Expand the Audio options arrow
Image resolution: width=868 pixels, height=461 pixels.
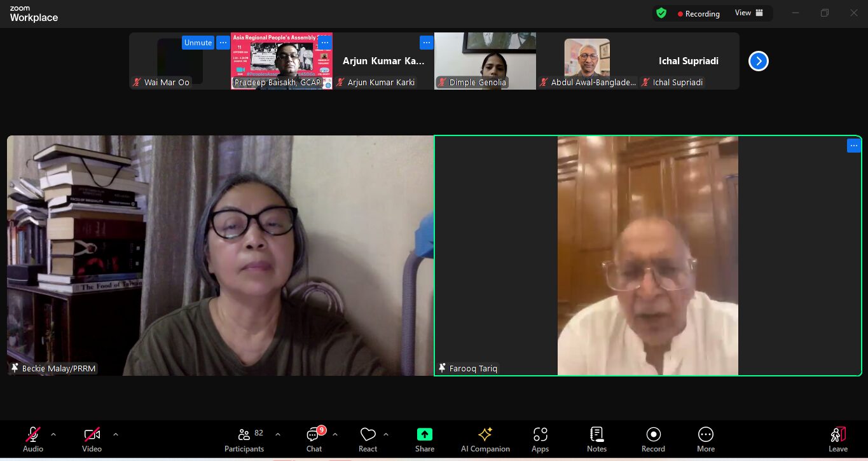coord(53,434)
